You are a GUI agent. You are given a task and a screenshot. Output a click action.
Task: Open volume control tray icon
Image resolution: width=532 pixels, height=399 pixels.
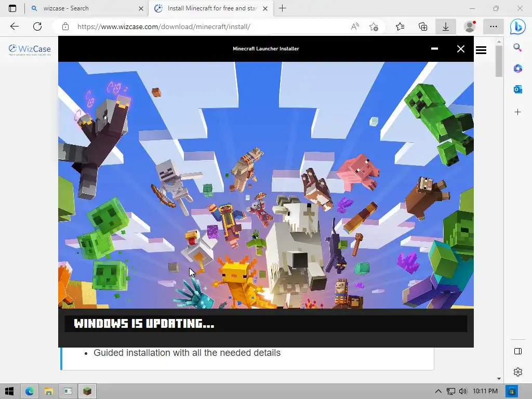click(x=463, y=391)
